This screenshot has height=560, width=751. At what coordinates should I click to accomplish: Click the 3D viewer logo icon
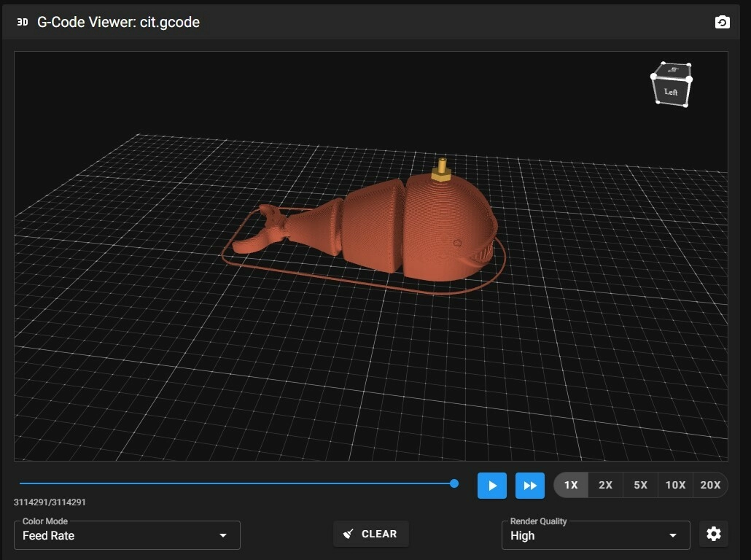click(x=22, y=22)
